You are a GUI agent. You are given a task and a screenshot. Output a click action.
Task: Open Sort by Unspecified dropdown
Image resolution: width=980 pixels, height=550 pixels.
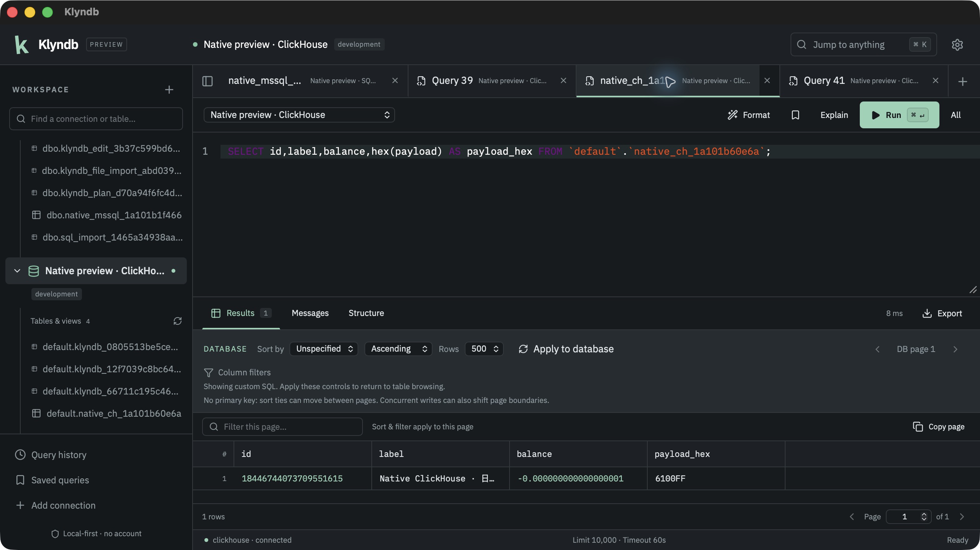[324, 349]
